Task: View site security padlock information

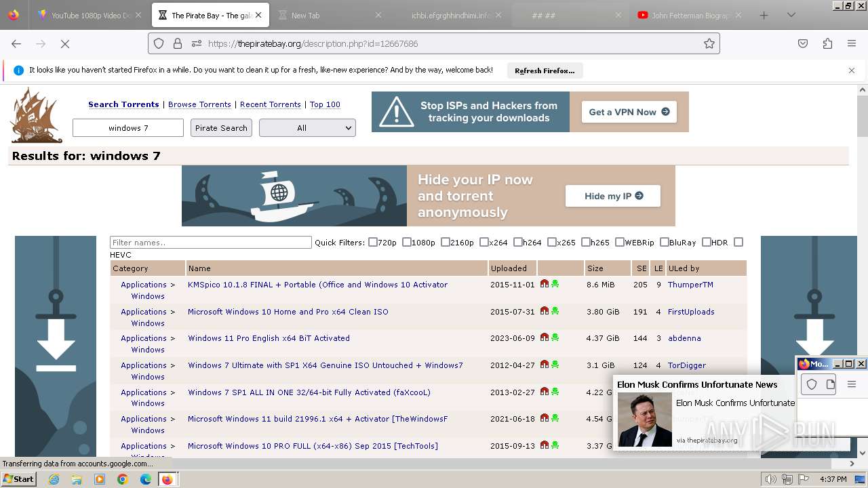Action: (x=178, y=43)
